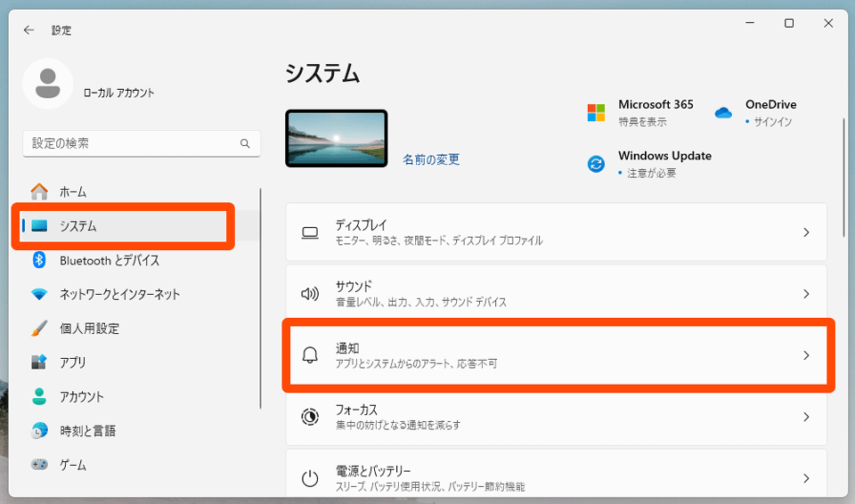Click the sidebar vertical scrollbar
The width and height of the screenshot is (855, 504).
261,297
